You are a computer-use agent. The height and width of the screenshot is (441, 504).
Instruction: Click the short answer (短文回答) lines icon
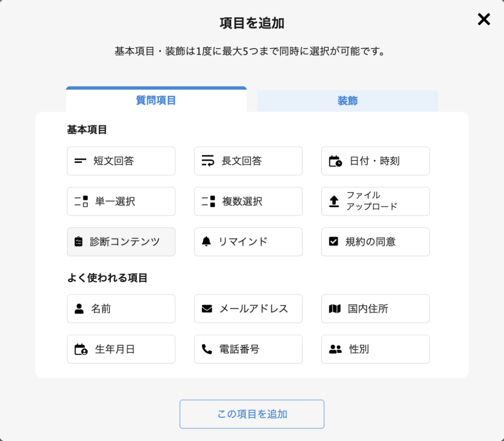(x=80, y=161)
